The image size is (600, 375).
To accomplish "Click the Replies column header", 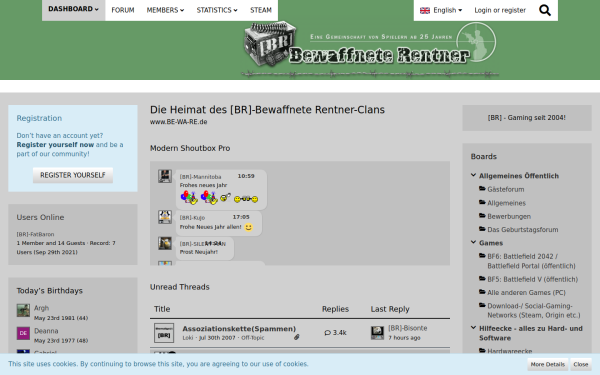I will tap(335, 309).
